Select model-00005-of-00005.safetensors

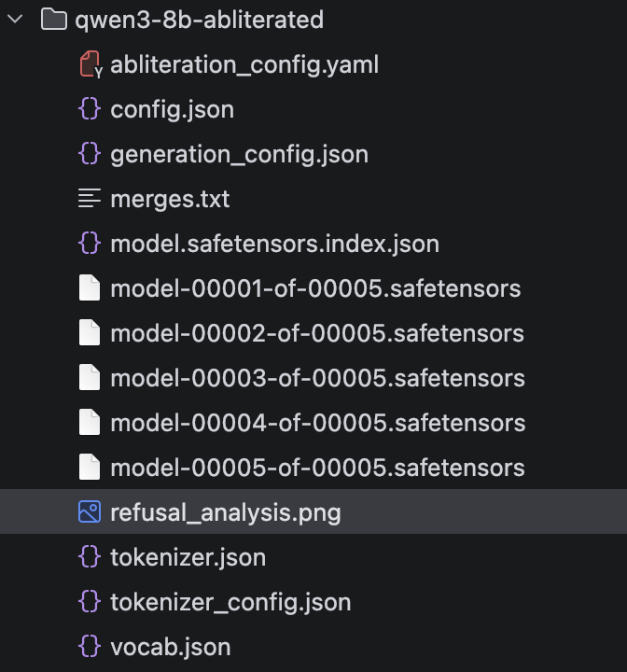316,468
